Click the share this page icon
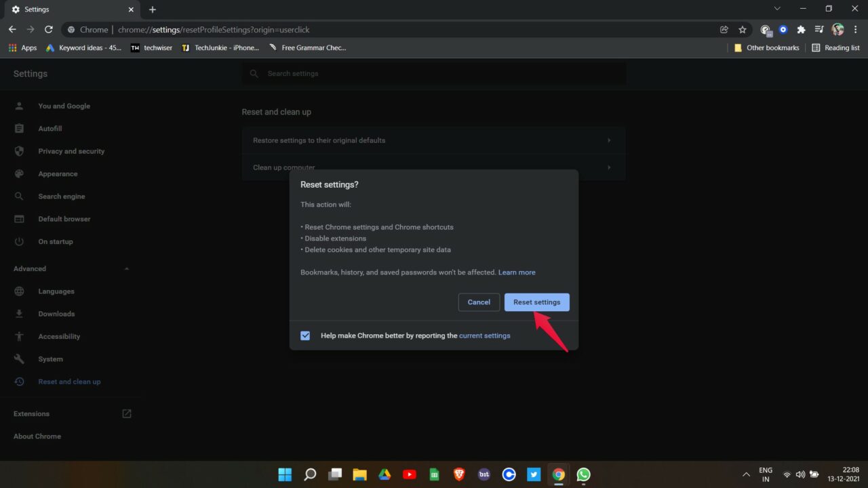 point(724,30)
